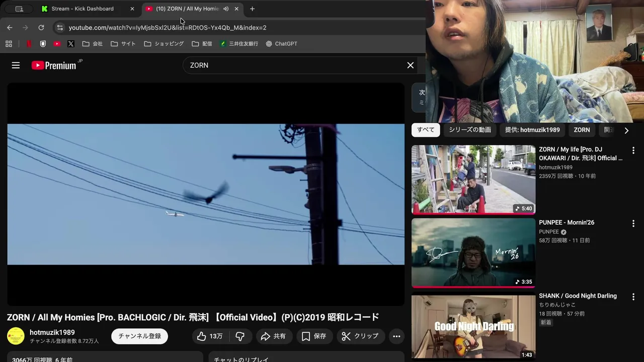Open the ちりめんじゃこ channel name

tap(557, 305)
